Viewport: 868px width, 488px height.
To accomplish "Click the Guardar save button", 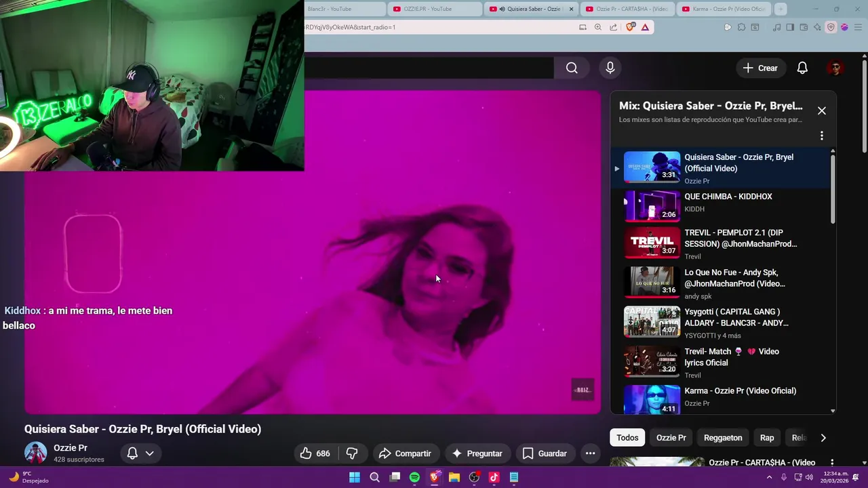I will tap(545, 453).
